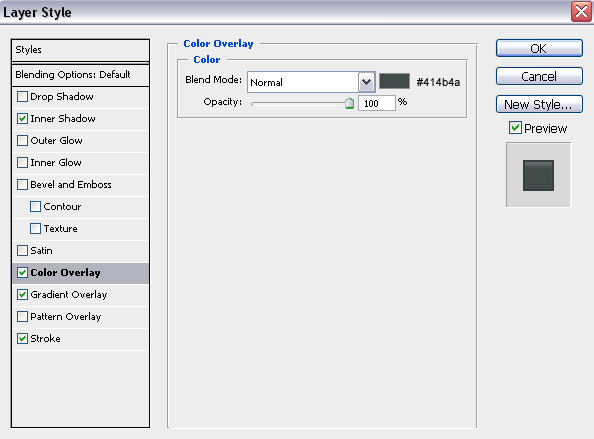Tick the Satin checkbox

pyautogui.click(x=22, y=250)
